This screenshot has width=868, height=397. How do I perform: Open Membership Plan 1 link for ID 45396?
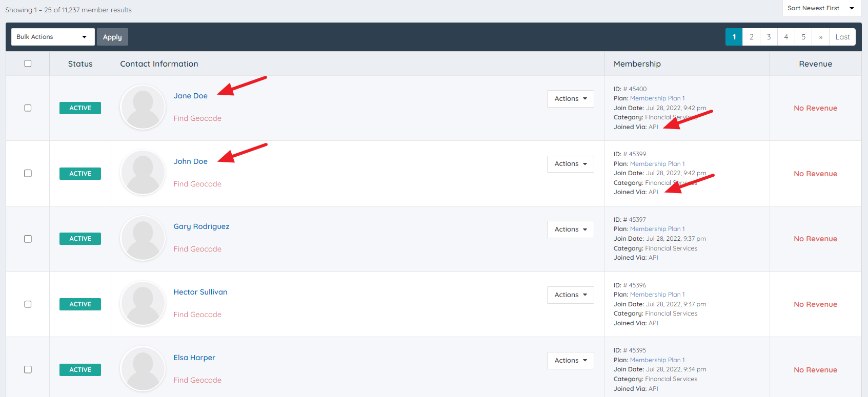(657, 295)
